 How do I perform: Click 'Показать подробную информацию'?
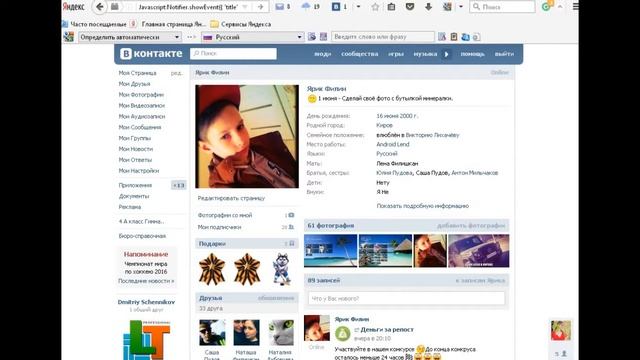click(422, 206)
